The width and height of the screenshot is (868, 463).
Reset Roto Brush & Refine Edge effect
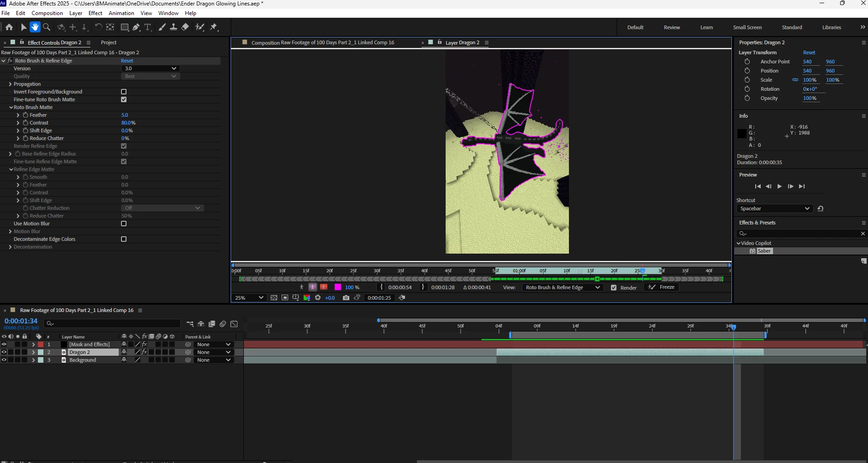(x=127, y=61)
